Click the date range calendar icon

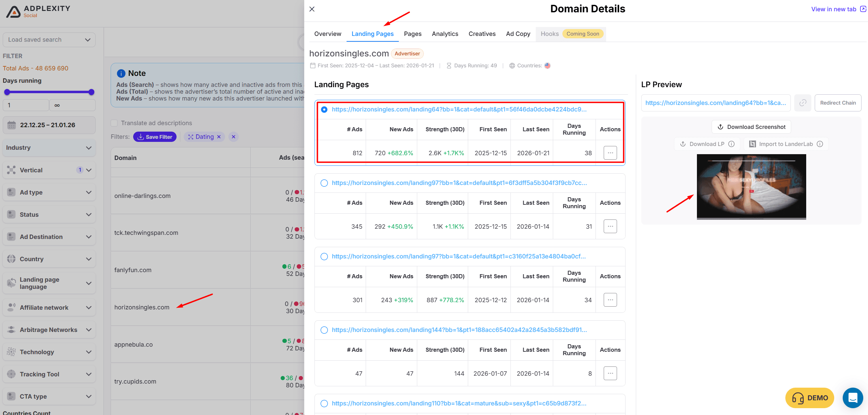[x=12, y=125]
